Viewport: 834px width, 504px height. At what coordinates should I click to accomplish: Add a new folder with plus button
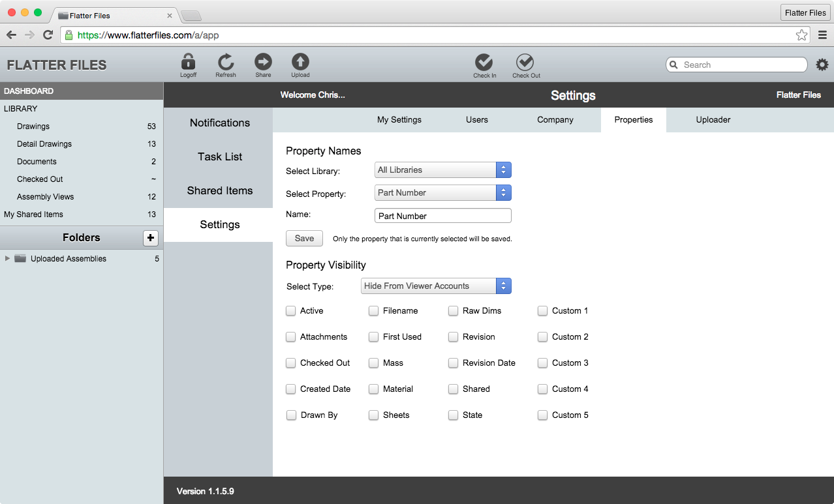pyautogui.click(x=151, y=238)
